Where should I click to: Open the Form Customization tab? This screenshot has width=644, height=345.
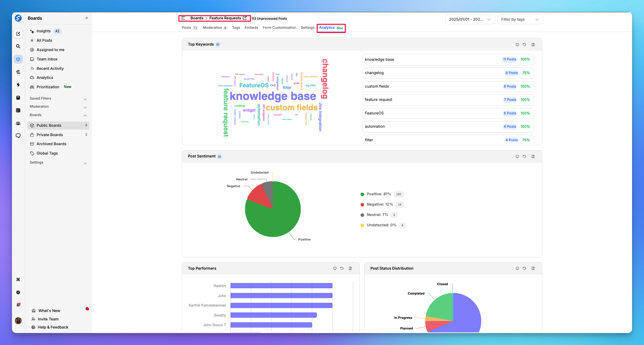pyautogui.click(x=279, y=28)
